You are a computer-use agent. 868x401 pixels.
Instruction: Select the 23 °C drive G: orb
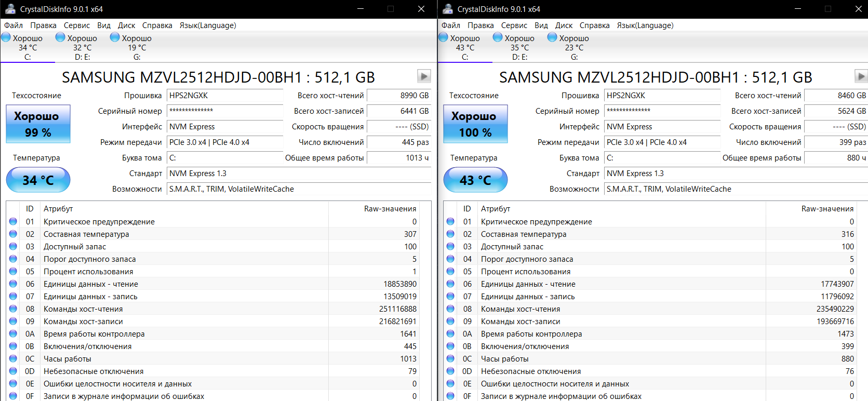pyautogui.click(x=552, y=37)
